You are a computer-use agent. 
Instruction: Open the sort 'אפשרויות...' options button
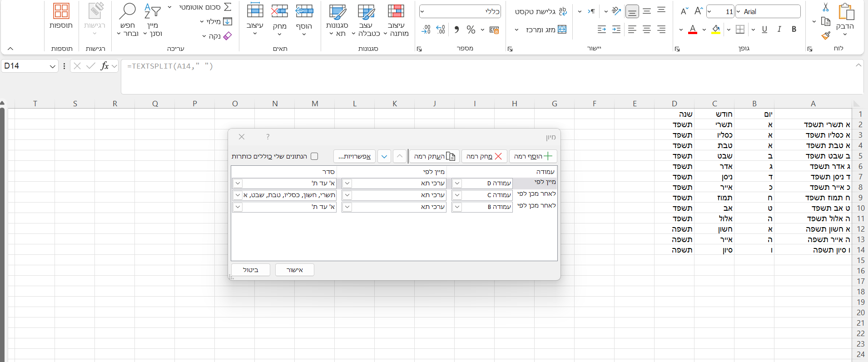click(354, 156)
